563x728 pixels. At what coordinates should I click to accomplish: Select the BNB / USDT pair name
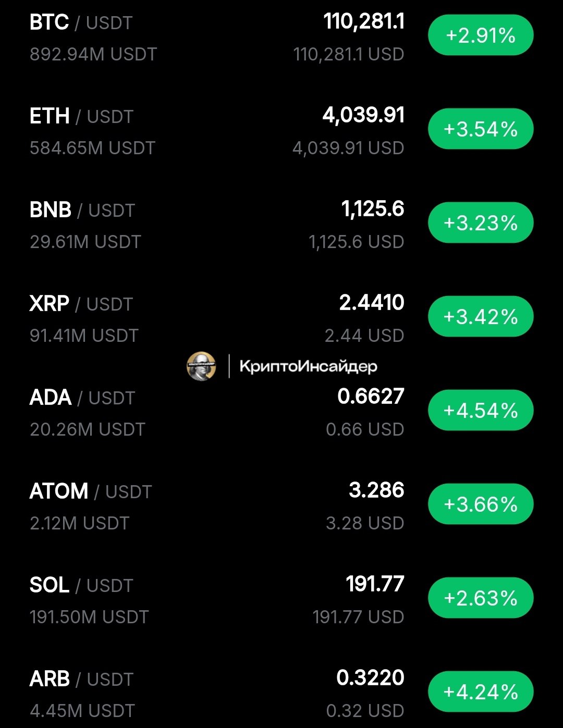pyautogui.click(x=82, y=211)
